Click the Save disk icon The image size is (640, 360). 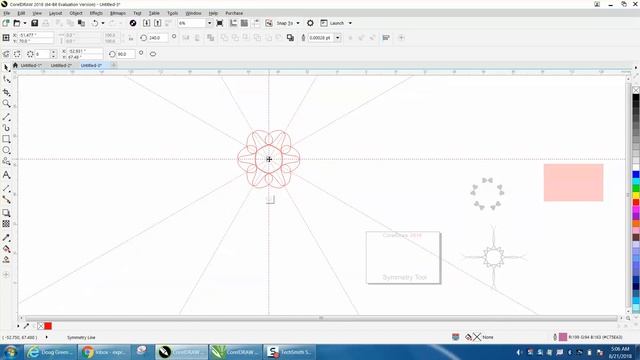35,23
